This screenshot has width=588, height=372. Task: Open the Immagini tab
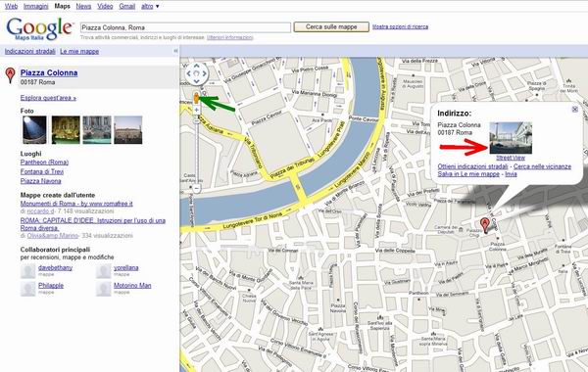35,7
